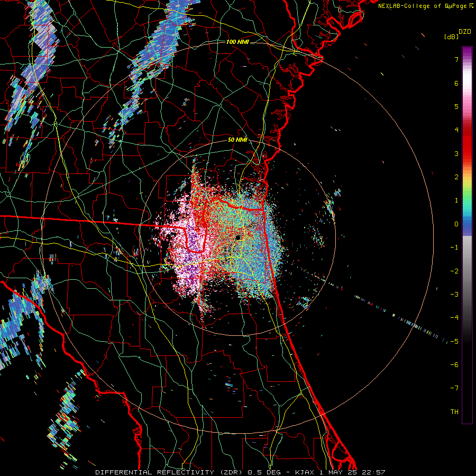
Task: Click the 4 dB legend tick label
Action: click(456, 130)
